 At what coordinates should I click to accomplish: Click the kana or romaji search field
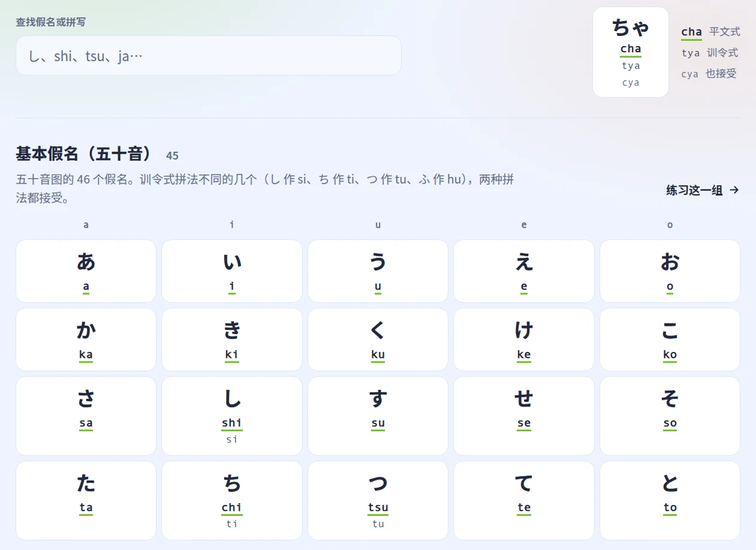pos(209,56)
